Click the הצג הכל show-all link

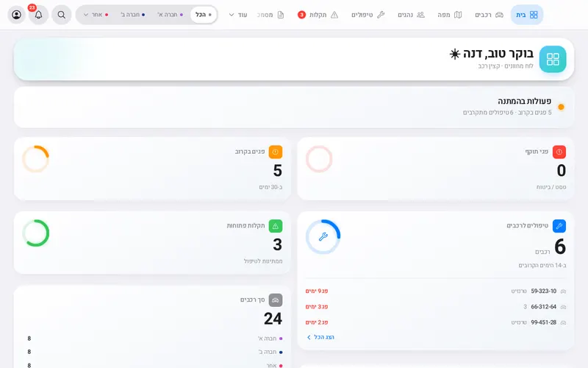point(320,337)
